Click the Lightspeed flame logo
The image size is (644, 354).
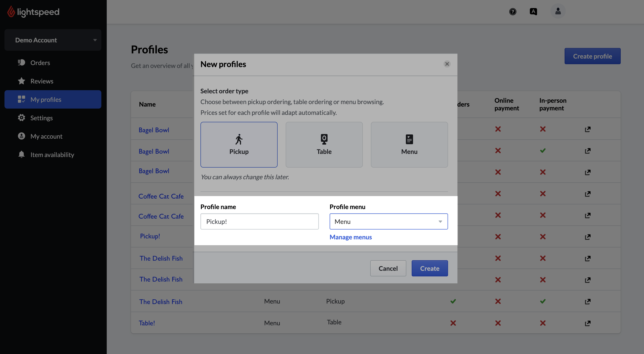click(11, 11)
